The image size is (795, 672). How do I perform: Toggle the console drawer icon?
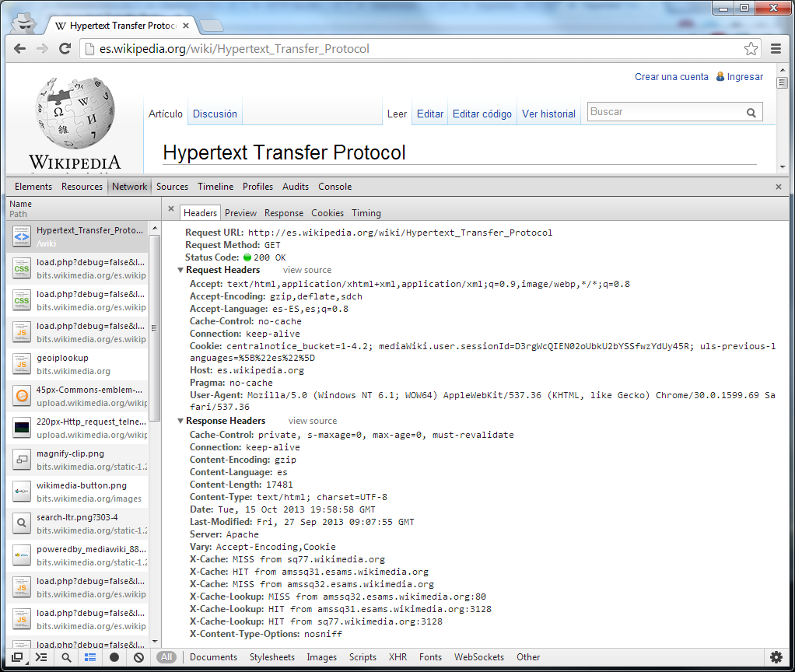(x=41, y=657)
